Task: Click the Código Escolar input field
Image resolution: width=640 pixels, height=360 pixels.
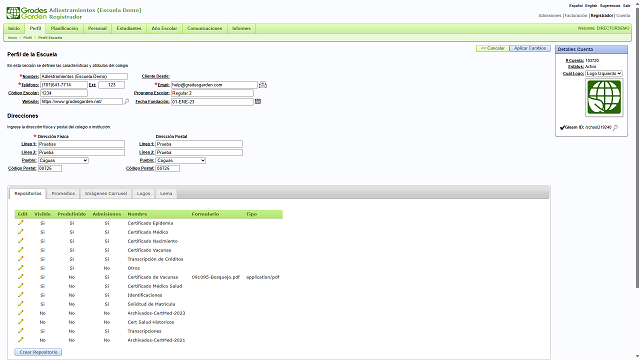Action: 64,93
